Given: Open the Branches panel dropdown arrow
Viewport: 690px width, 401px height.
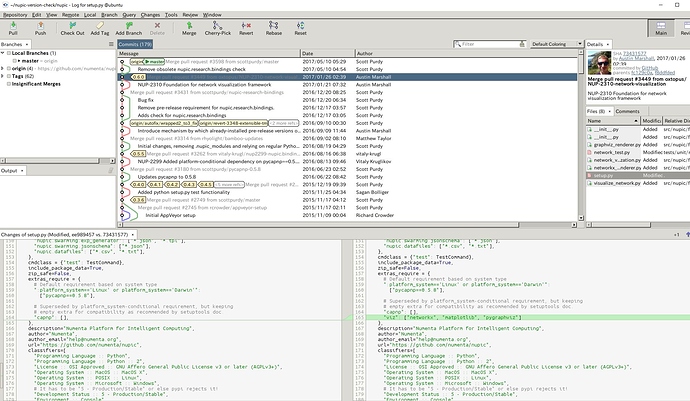Looking at the screenshot, I should point(26,45).
